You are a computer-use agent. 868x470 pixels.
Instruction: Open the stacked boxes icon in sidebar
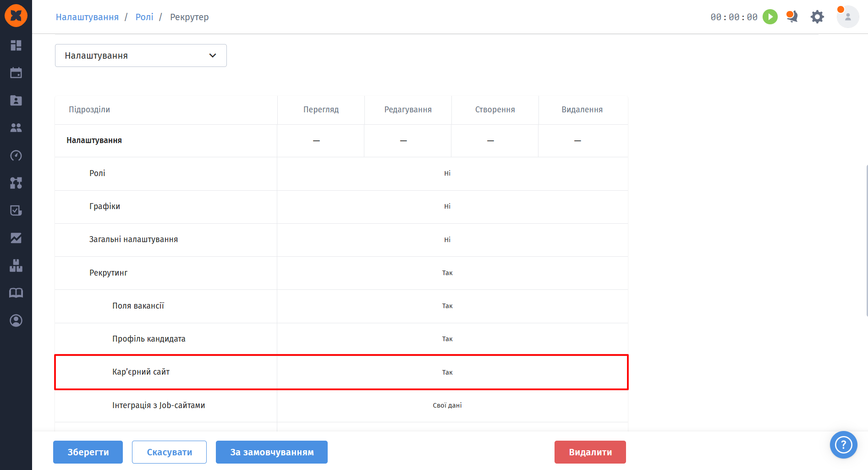tap(16, 265)
